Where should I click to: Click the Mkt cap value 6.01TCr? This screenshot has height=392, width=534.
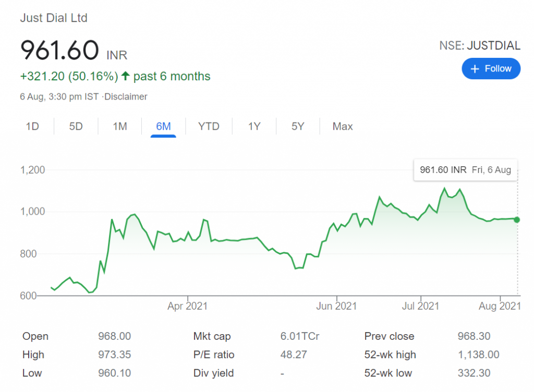click(x=300, y=336)
